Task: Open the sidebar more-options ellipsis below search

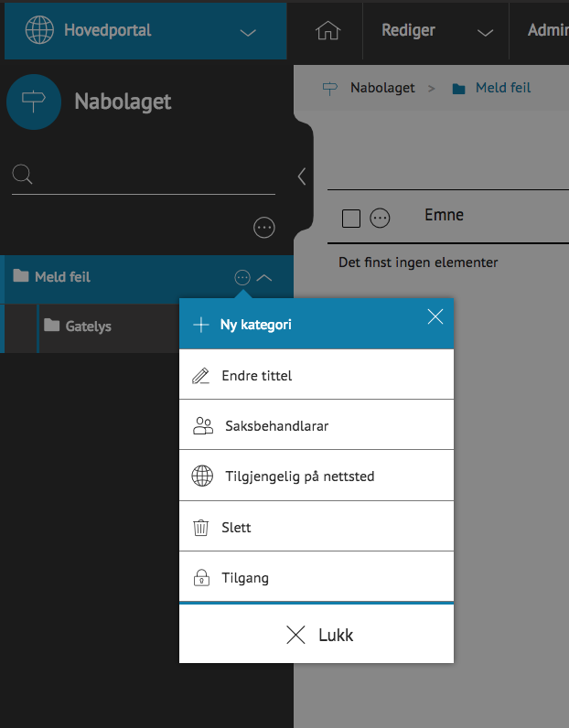Action: point(263,228)
